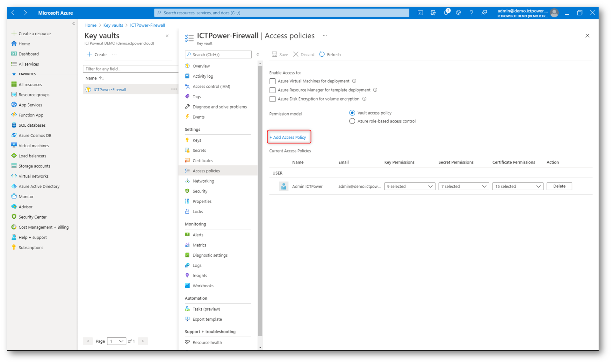Expand Key Permissions dropdown showing 9 selected

point(410,186)
